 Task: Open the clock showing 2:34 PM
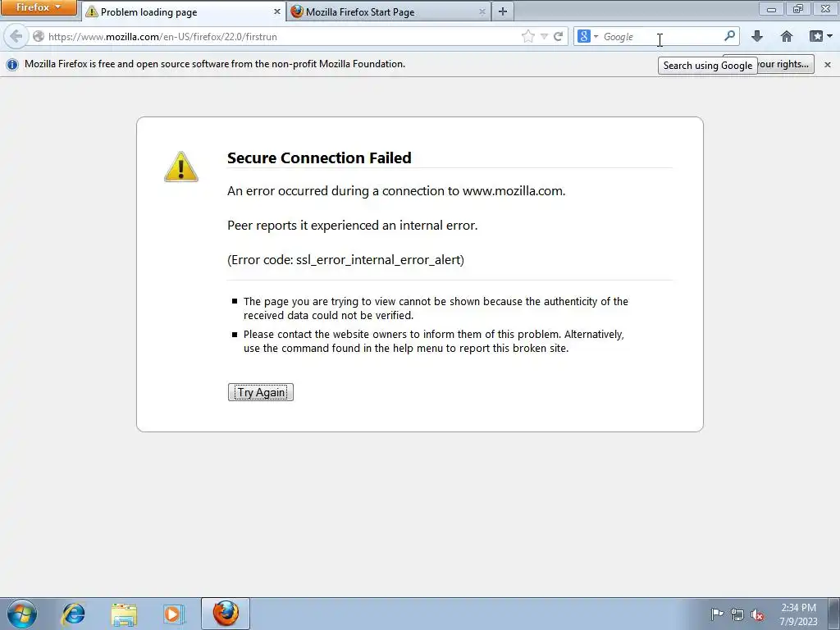point(798,614)
